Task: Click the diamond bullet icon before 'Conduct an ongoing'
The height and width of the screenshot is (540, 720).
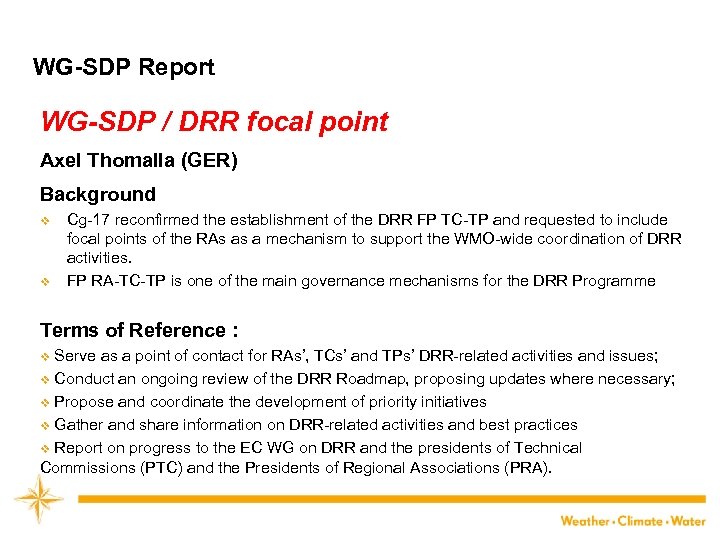Action: 45,380
